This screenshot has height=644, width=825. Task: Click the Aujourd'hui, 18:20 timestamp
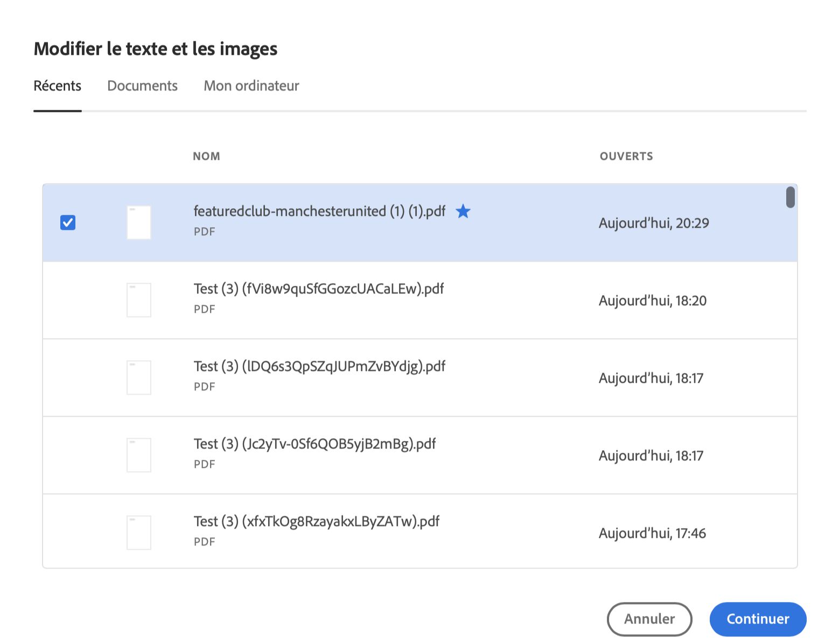(x=653, y=300)
